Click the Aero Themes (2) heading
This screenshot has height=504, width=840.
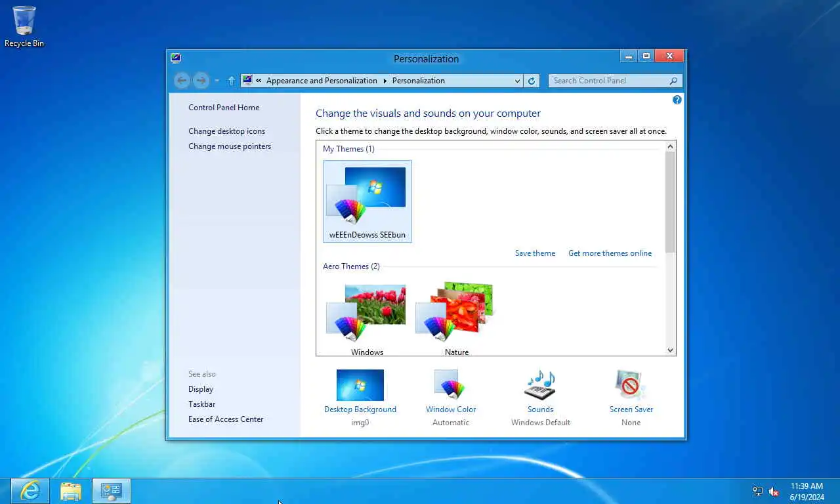point(351,266)
